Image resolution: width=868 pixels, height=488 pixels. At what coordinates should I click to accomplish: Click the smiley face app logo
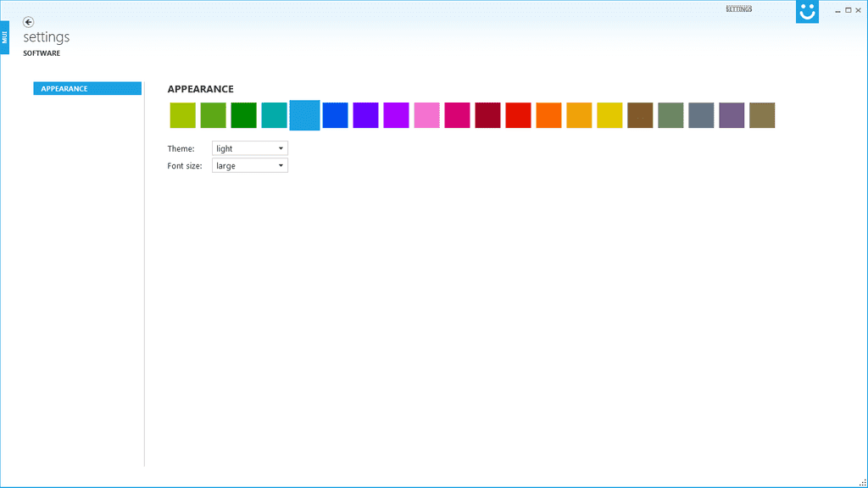(x=806, y=12)
